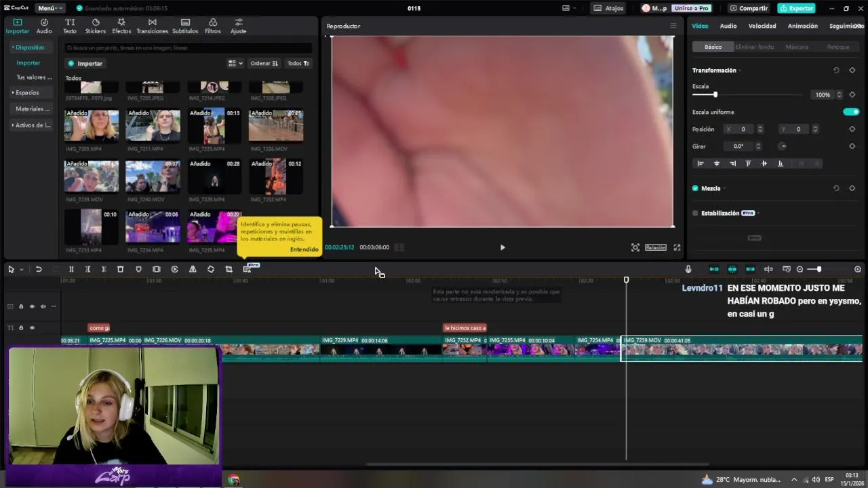Reset the Transformación section with undo arrow

[x=836, y=70]
